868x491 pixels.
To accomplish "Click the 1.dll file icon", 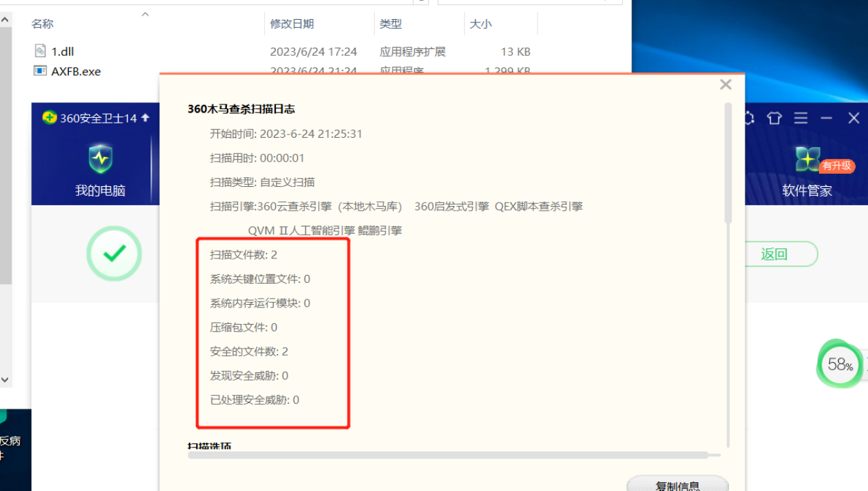I will tap(40, 51).
